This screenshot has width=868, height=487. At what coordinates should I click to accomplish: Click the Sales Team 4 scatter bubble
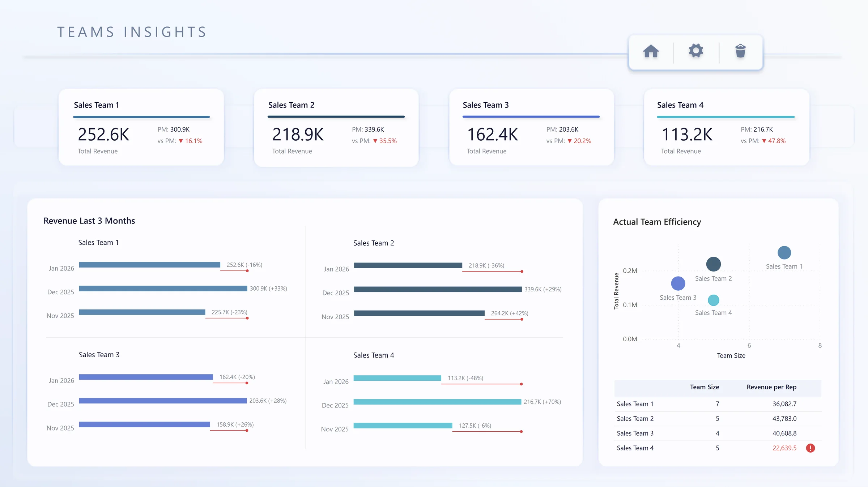click(713, 300)
